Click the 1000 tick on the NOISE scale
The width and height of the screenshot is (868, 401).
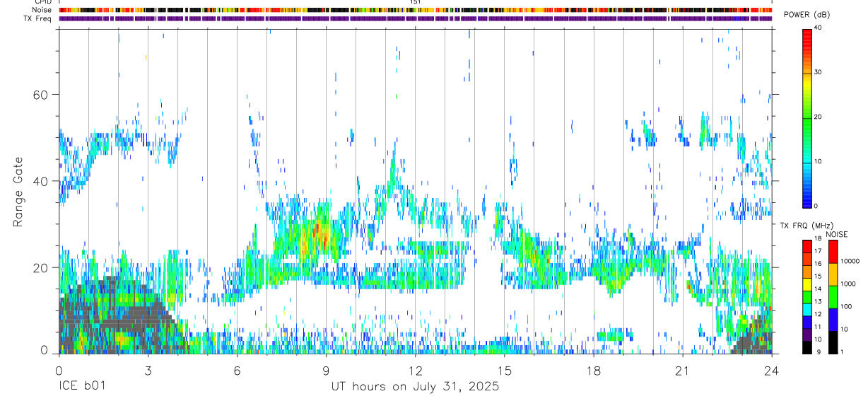coord(848,284)
